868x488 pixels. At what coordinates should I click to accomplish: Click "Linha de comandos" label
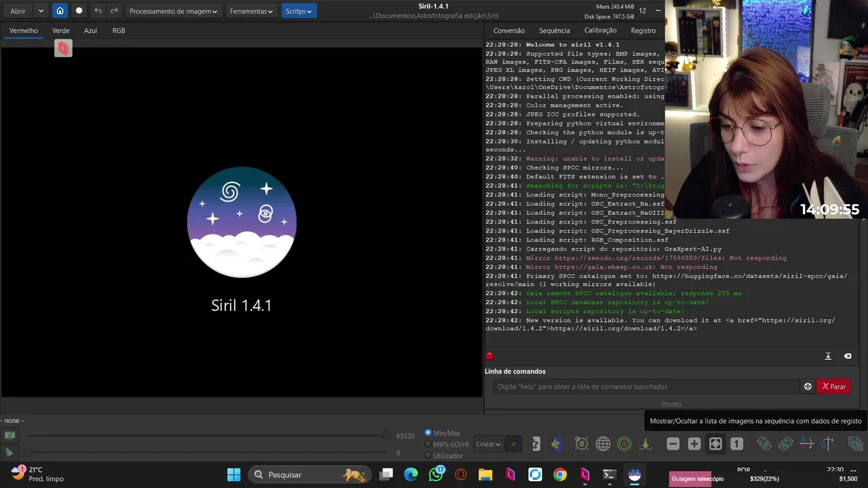[515, 371]
